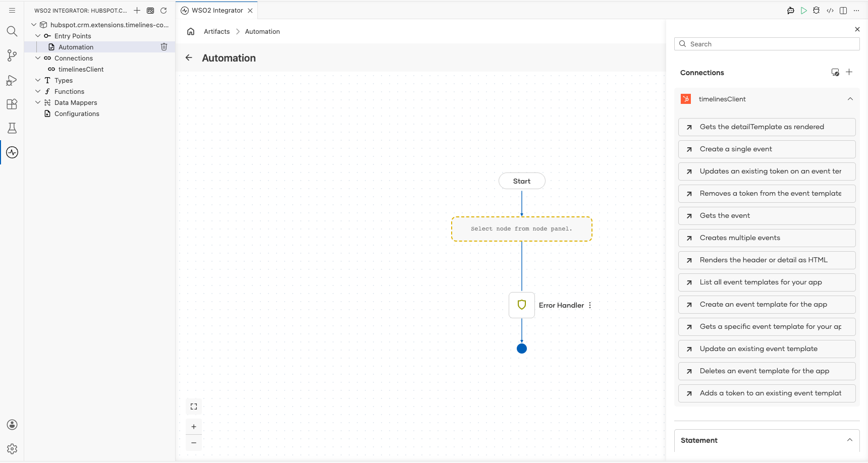Close the WSO2 Integrator tab
The width and height of the screenshot is (868, 463).
250,10
